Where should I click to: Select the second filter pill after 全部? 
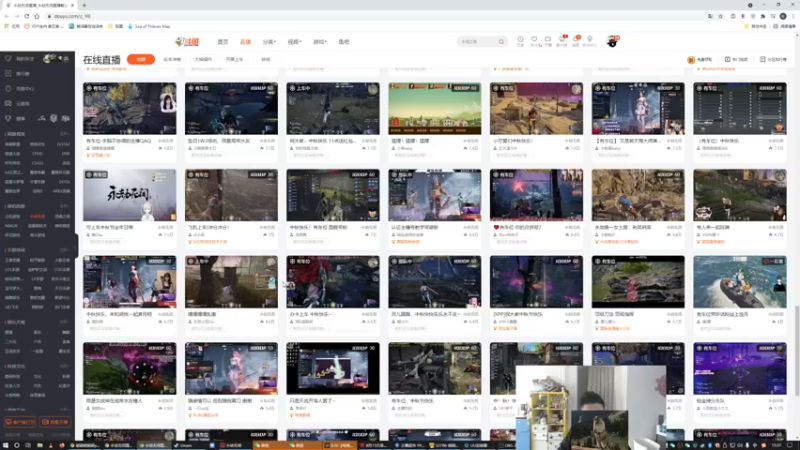point(172,59)
